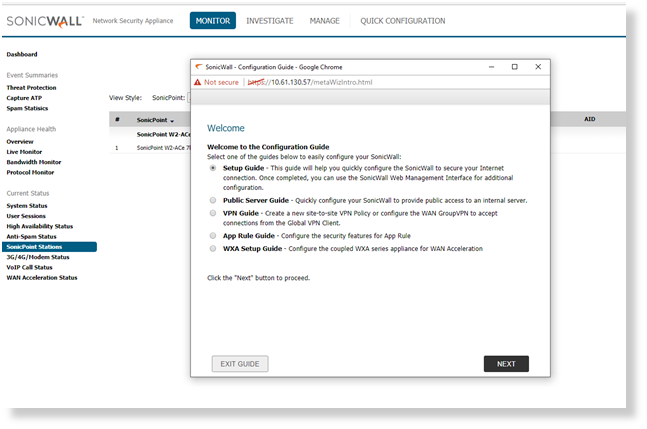
Task: Select the VPN Guide radio button
Action: click(x=213, y=213)
